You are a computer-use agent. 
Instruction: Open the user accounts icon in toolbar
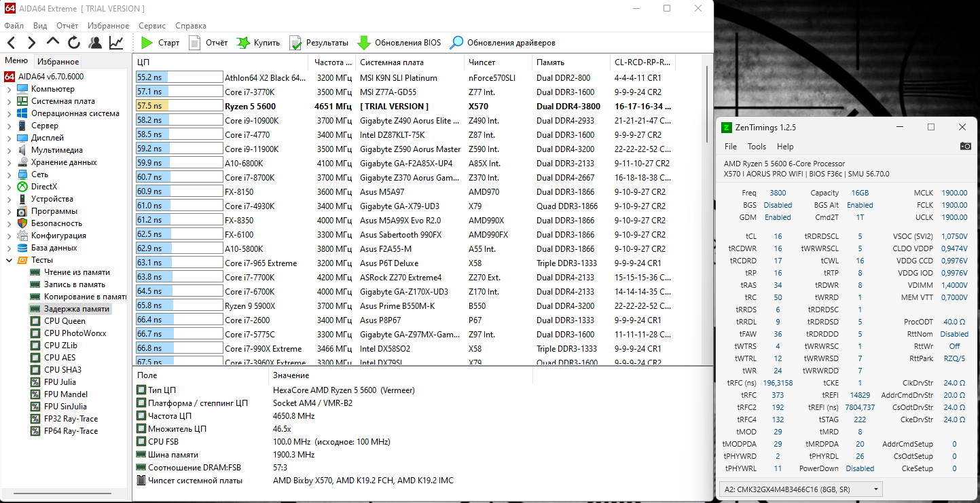click(x=95, y=43)
